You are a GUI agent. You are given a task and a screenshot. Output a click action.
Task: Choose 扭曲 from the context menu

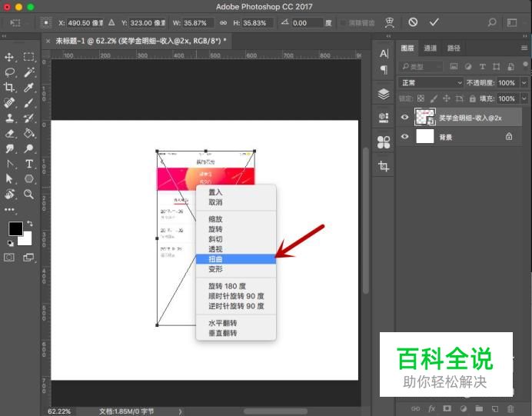point(236,259)
